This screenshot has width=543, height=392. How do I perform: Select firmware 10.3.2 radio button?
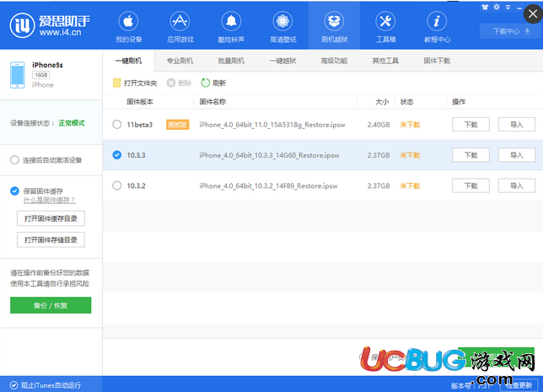tap(117, 185)
